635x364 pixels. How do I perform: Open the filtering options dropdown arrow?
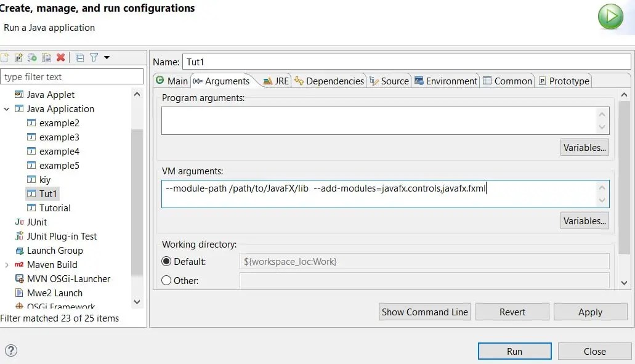coord(108,56)
